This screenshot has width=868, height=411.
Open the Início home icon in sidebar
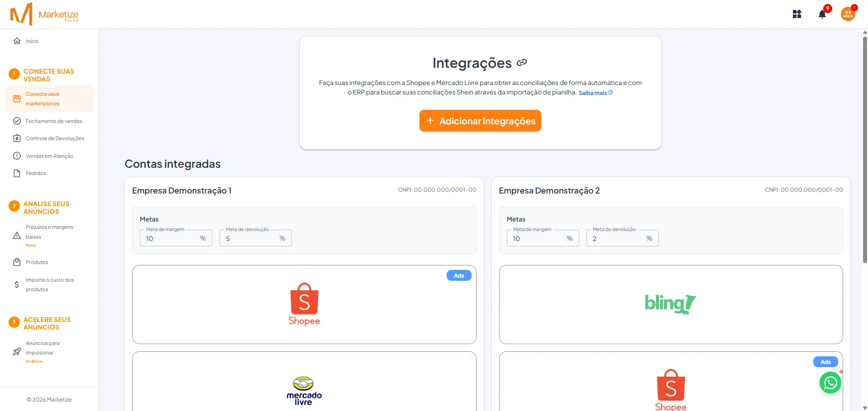pos(17,41)
